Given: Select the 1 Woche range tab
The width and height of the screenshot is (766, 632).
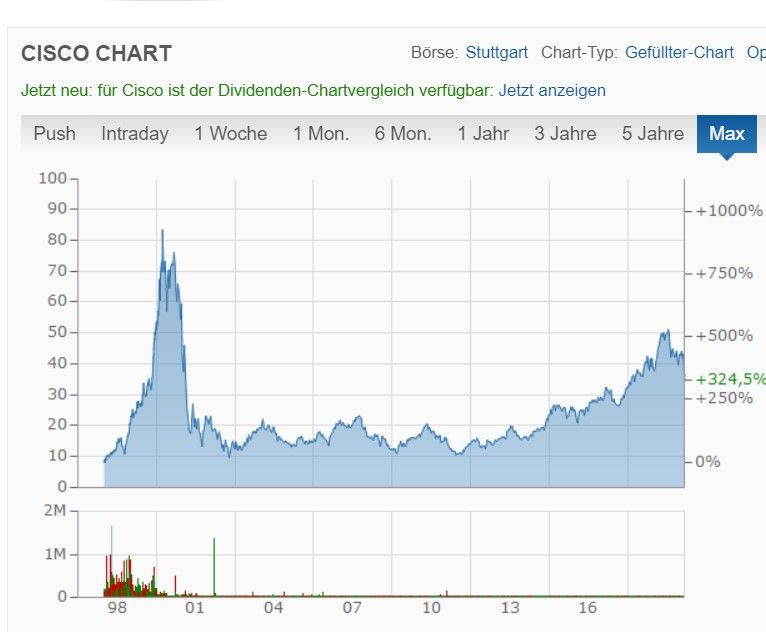Looking at the screenshot, I should [231, 133].
